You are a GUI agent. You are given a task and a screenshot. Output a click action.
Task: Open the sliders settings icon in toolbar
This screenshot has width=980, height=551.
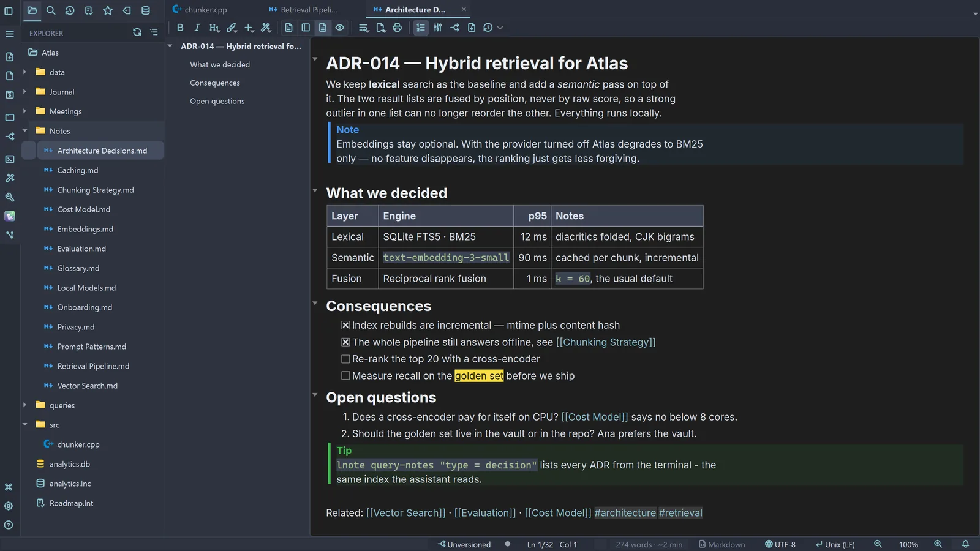coord(437,28)
